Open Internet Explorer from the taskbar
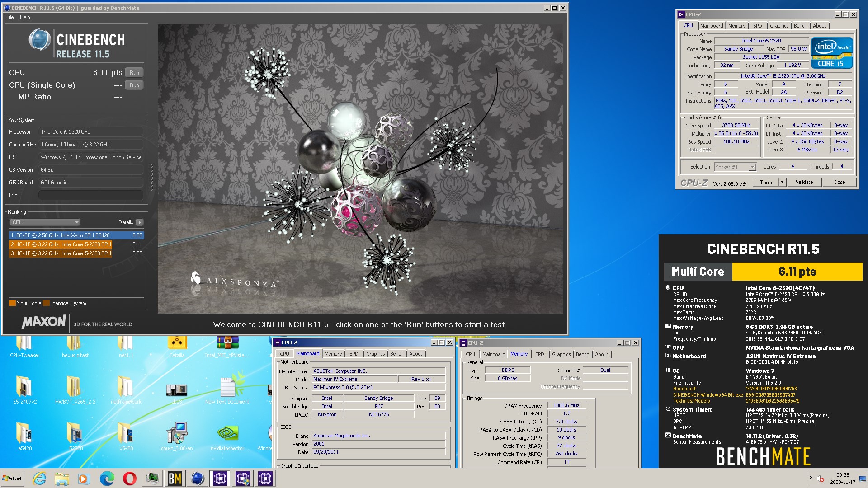This screenshot has width=868, height=488. [40, 479]
